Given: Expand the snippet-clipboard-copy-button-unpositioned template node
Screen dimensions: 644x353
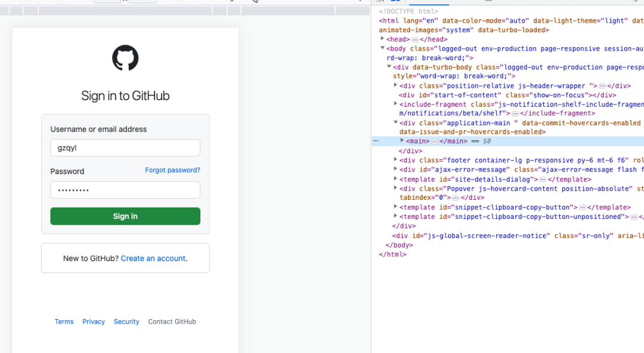Looking at the screenshot, I should pyautogui.click(x=395, y=216).
